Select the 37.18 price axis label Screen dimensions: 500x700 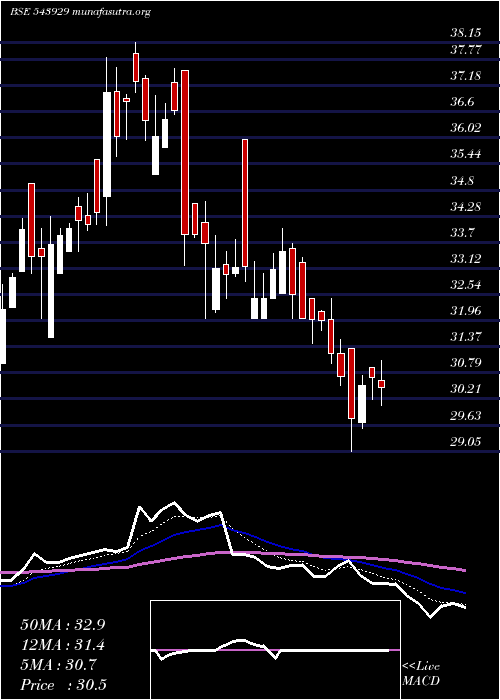[x=465, y=75]
